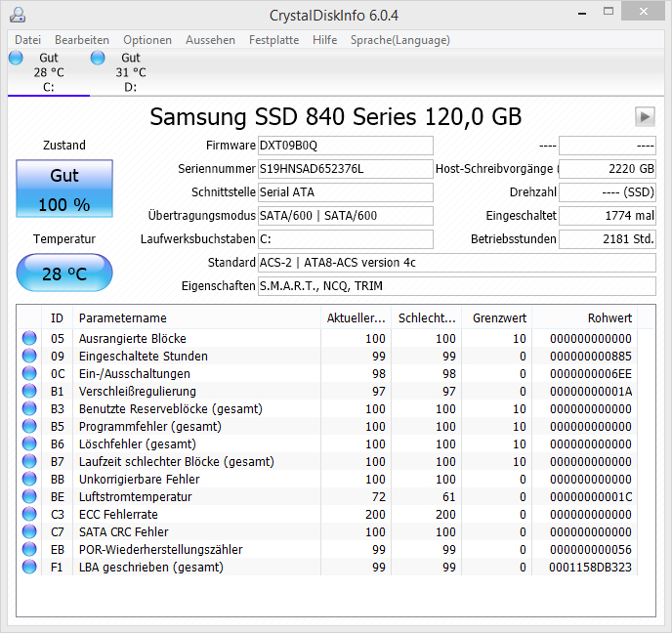Click status orb for Unkorrigierbare Fehler row
Viewport: 672px width, 633px height.
click(x=29, y=479)
